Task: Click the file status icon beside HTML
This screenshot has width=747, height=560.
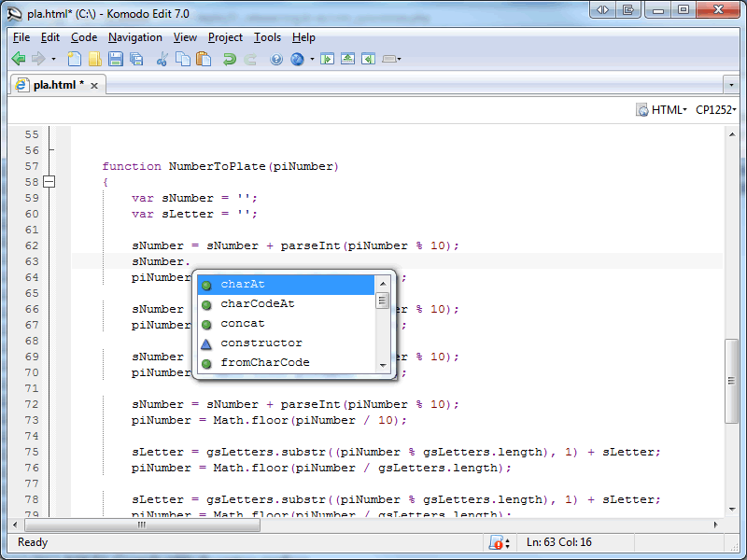Action: (x=641, y=110)
